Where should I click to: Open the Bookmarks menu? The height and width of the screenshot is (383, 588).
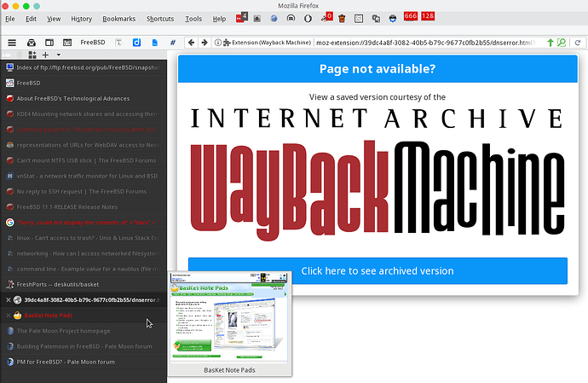pos(118,19)
